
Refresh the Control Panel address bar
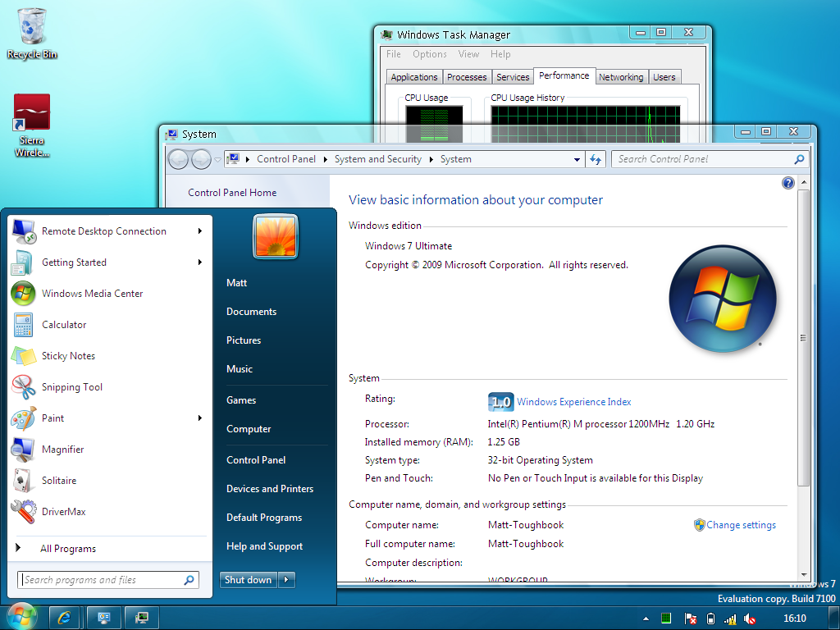click(596, 159)
